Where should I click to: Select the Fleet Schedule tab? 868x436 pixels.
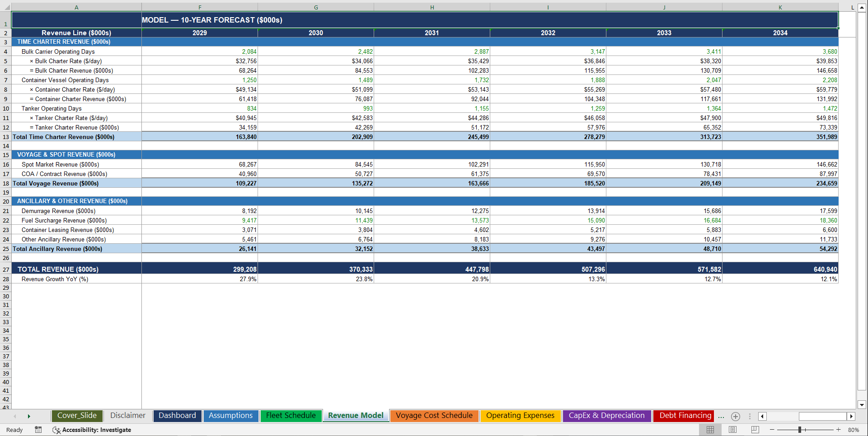tap(291, 416)
